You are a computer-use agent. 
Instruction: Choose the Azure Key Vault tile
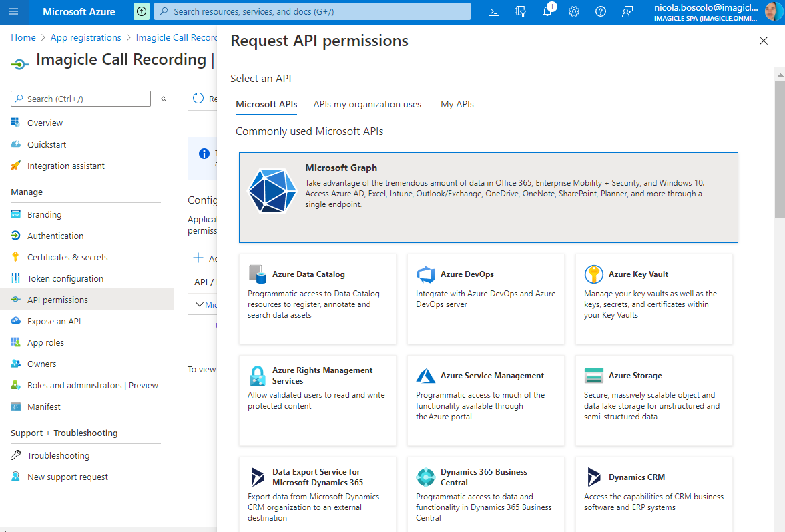pos(653,298)
